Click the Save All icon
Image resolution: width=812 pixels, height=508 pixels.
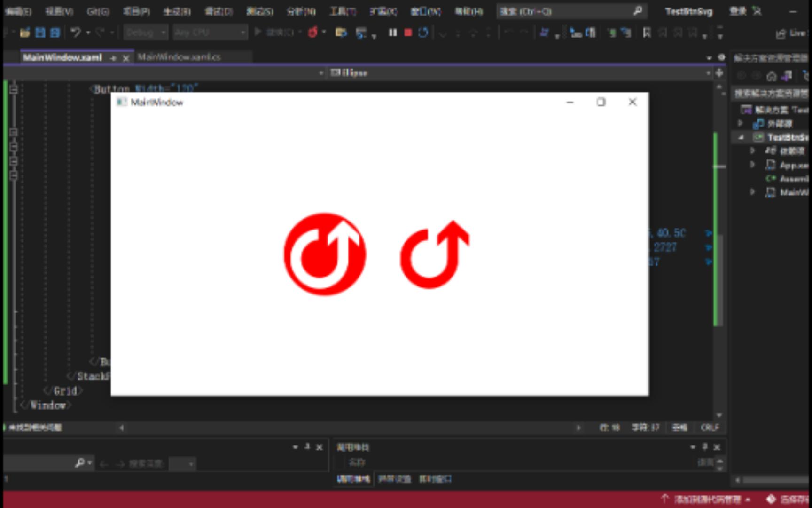(55, 32)
